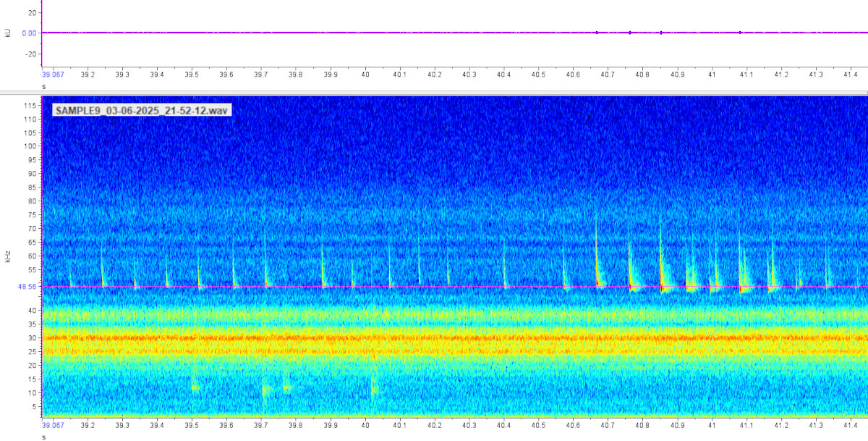The width and height of the screenshot is (868, 441).
Task: Click 41 on the bottom time ruler
Action: 712,427
